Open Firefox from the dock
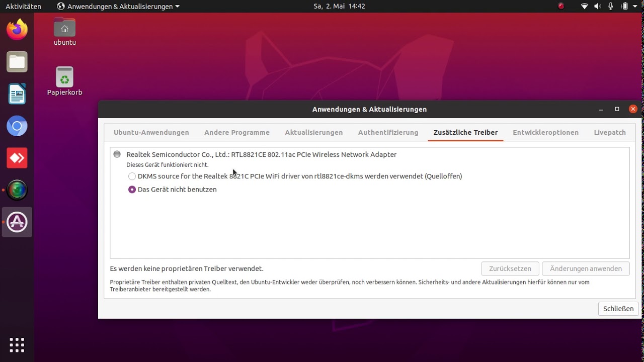The image size is (644, 362). click(17, 29)
